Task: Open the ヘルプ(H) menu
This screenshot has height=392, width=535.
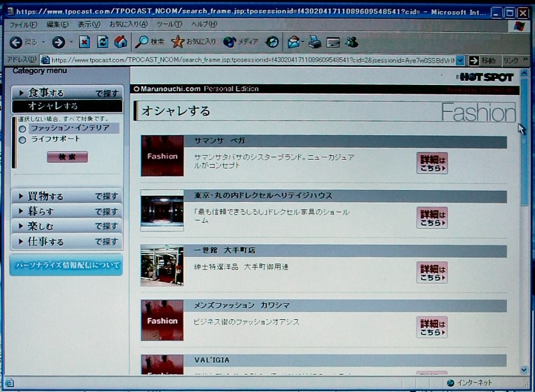Action: point(204,24)
